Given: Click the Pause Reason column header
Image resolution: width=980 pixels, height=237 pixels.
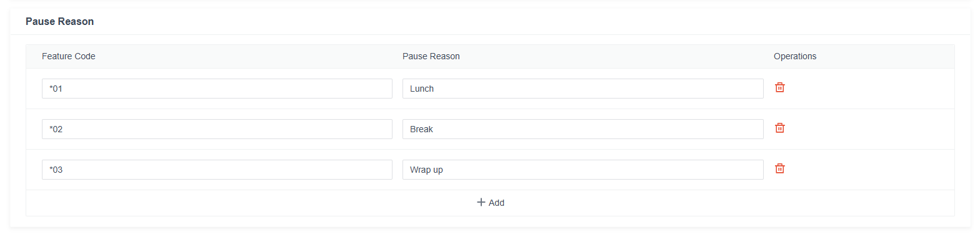Looking at the screenshot, I should tap(431, 56).
